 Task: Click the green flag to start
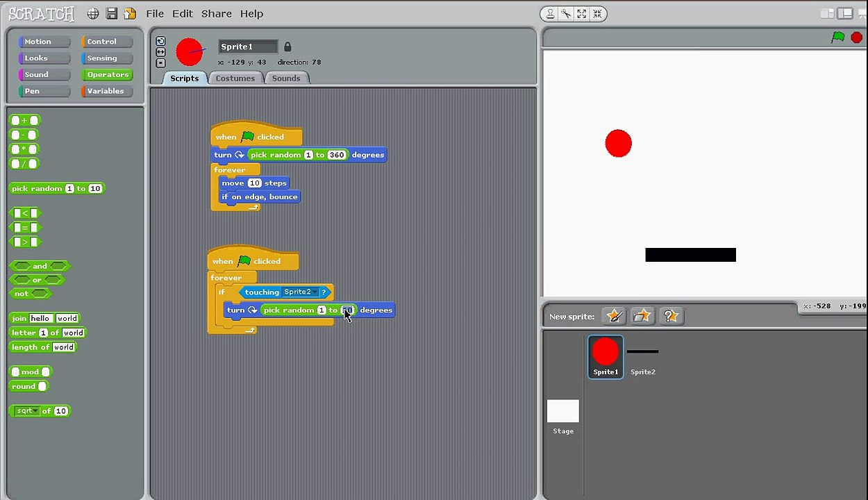pos(838,37)
